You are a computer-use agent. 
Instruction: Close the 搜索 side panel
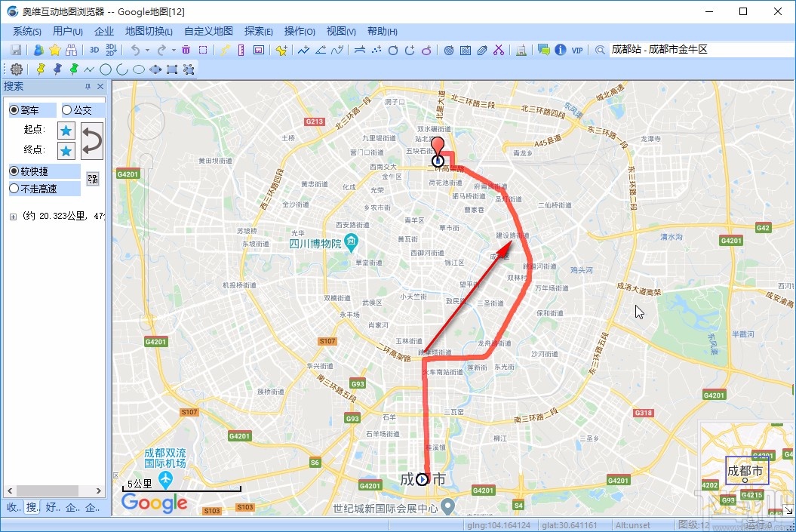pos(100,87)
